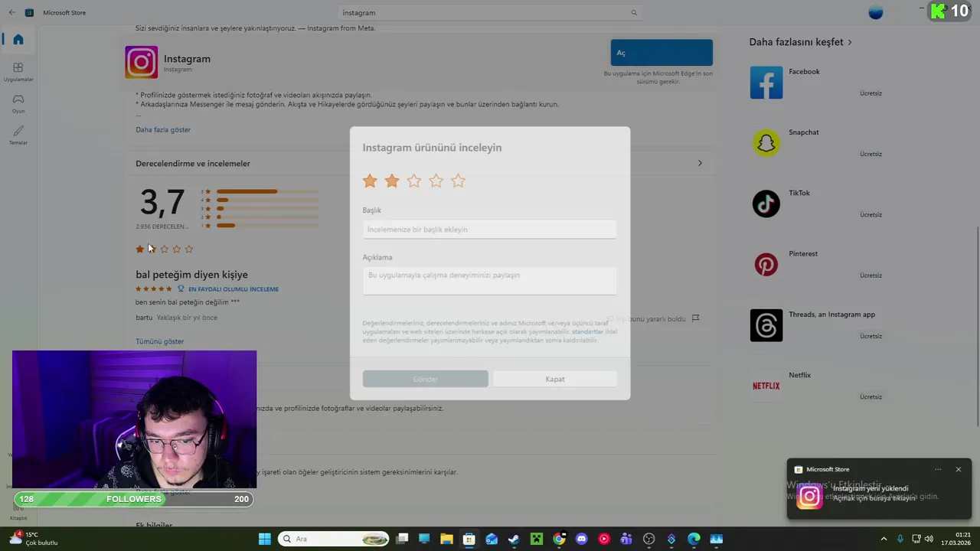The width and height of the screenshot is (980, 551).
Task: Click Microsoft Store taskbar icon
Action: [469, 539]
